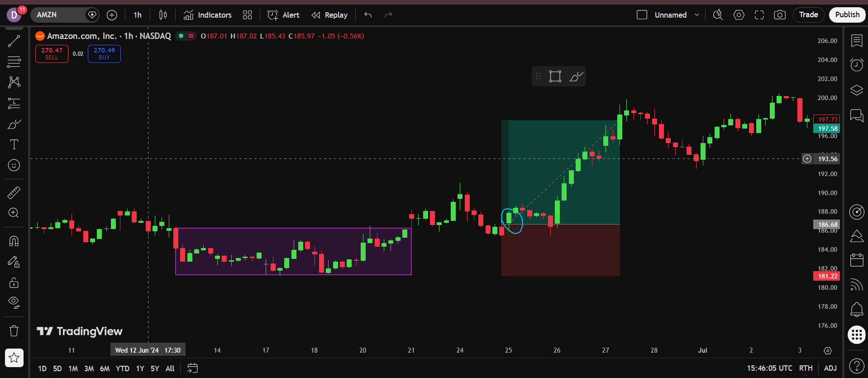The image size is (868, 378).
Task: Open the RTH session menu
Action: tap(806, 368)
